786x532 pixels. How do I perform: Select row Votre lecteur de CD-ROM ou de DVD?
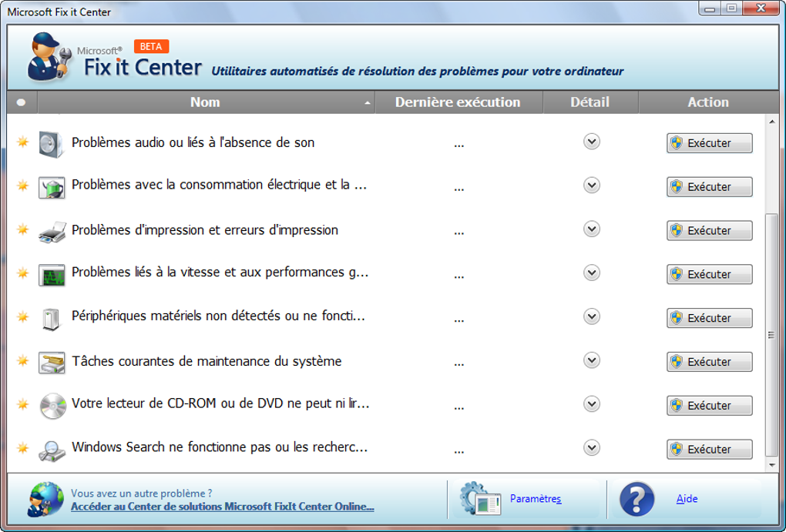pos(386,403)
